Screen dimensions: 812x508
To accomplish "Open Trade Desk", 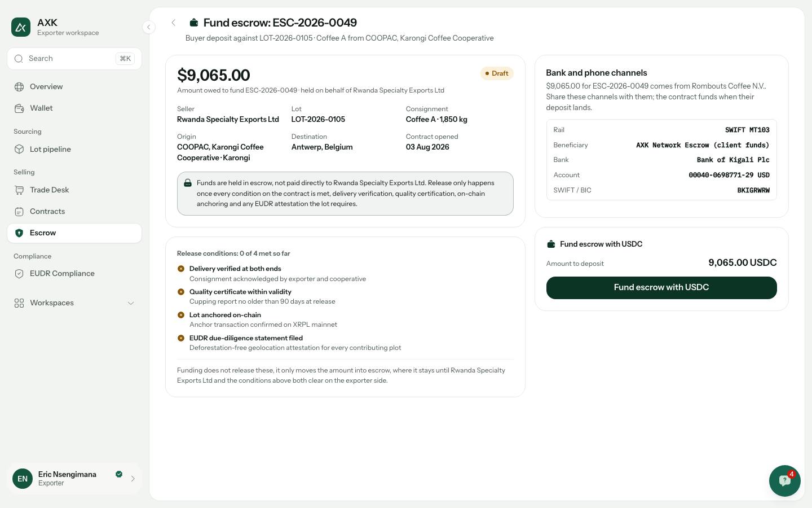I will coord(74,190).
